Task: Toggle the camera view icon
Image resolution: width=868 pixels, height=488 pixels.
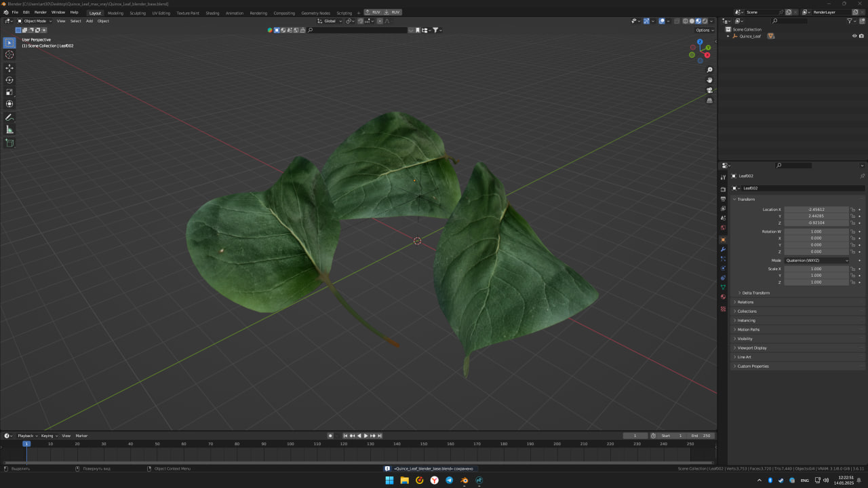Action: click(x=709, y=90)
